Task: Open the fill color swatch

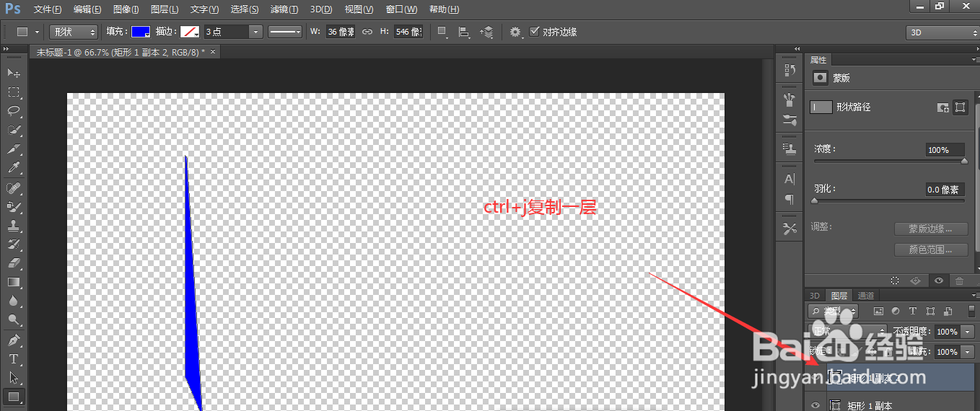Action: (141, 32)
